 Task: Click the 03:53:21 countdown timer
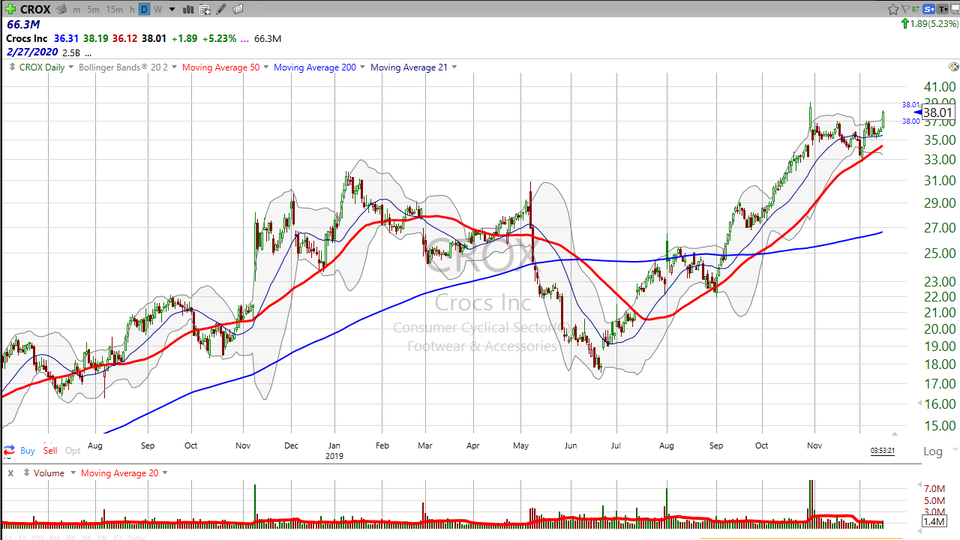tap(882, 451)
